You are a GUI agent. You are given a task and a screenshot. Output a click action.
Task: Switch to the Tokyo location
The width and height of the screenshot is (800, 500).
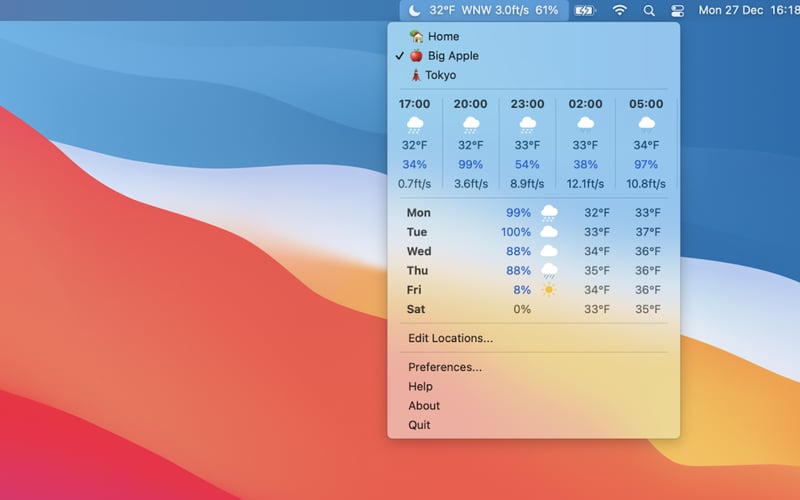pyautogui.click(x=534, y=75)
